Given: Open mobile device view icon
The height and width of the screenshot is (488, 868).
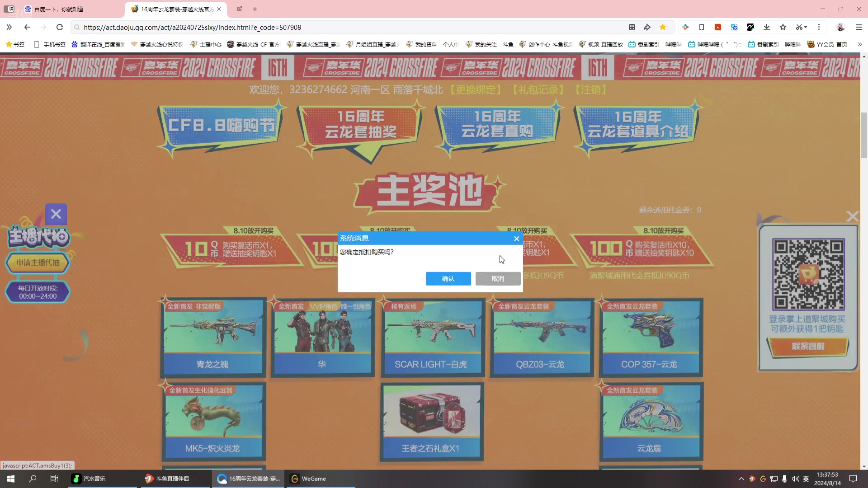Looking at the screenshot, I should pyautogui.click(x=702, y=27).
